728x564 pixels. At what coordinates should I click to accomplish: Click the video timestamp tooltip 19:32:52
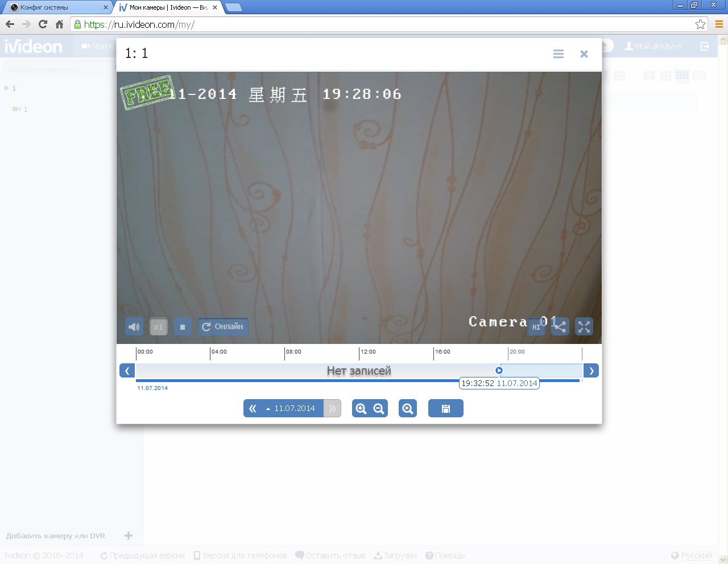[499, 383]
